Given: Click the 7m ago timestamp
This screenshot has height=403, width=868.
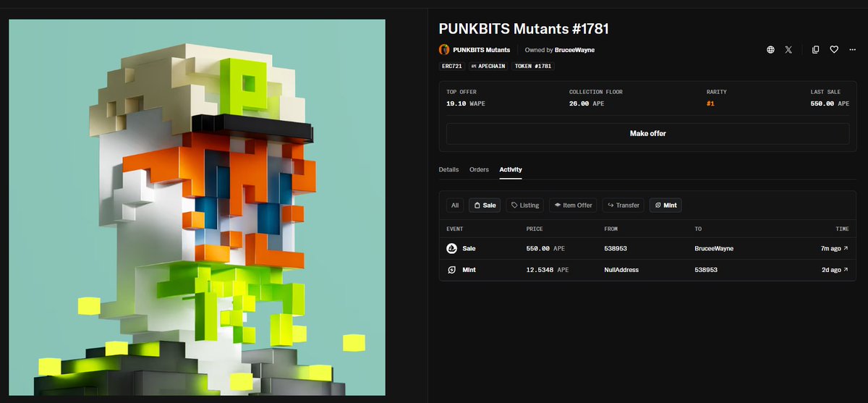Looking at the screenshot, I should click(x=830, y=248).
